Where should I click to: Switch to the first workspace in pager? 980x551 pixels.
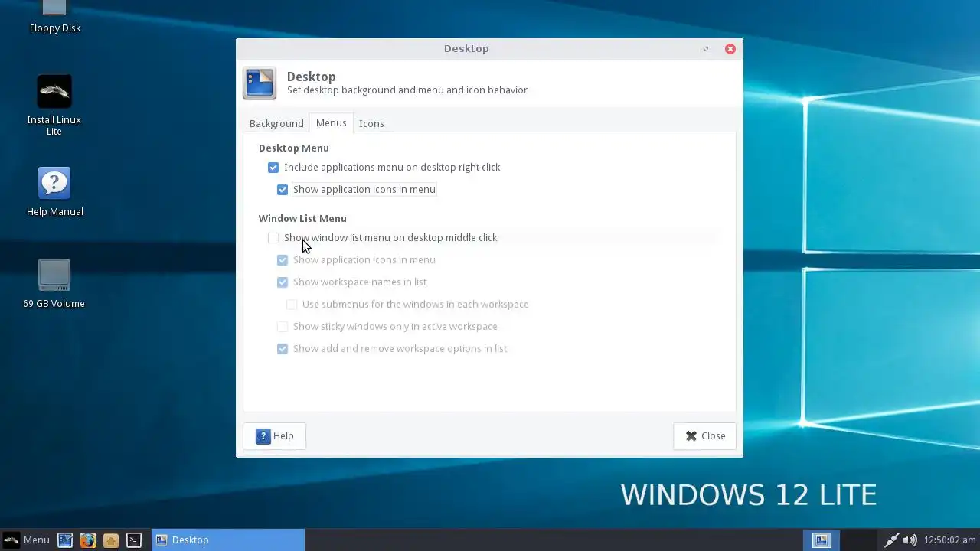[x=822, y=540]
